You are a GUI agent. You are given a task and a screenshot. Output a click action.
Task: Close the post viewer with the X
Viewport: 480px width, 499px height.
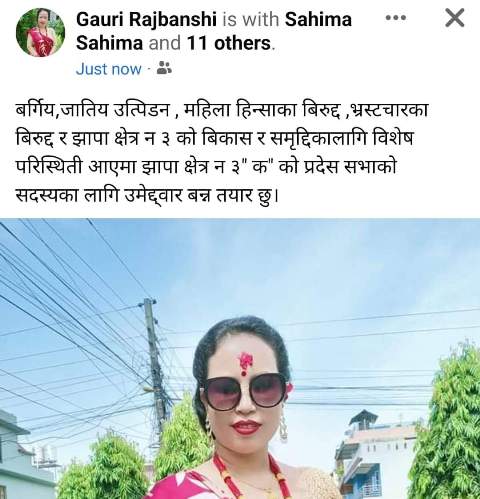coord(455,18)
